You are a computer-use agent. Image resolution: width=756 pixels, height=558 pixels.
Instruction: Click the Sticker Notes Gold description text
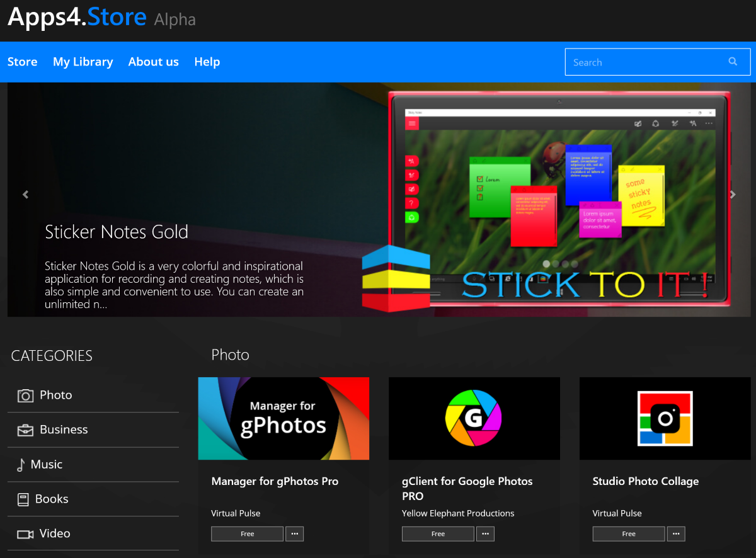click(x=175, y=285)
